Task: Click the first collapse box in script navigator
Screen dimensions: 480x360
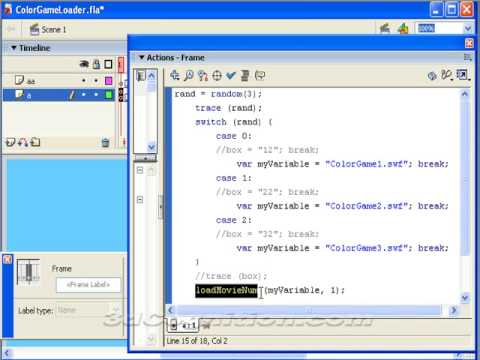Action: (140, 170)
